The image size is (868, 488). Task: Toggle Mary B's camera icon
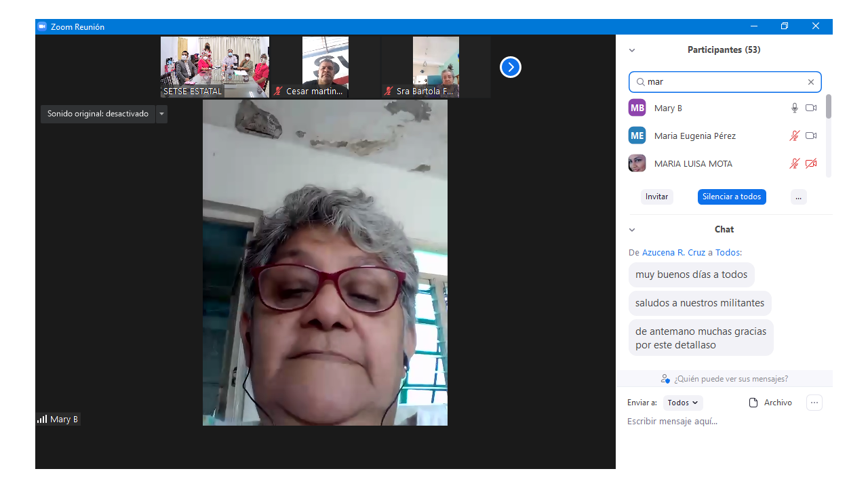[811, 108]
